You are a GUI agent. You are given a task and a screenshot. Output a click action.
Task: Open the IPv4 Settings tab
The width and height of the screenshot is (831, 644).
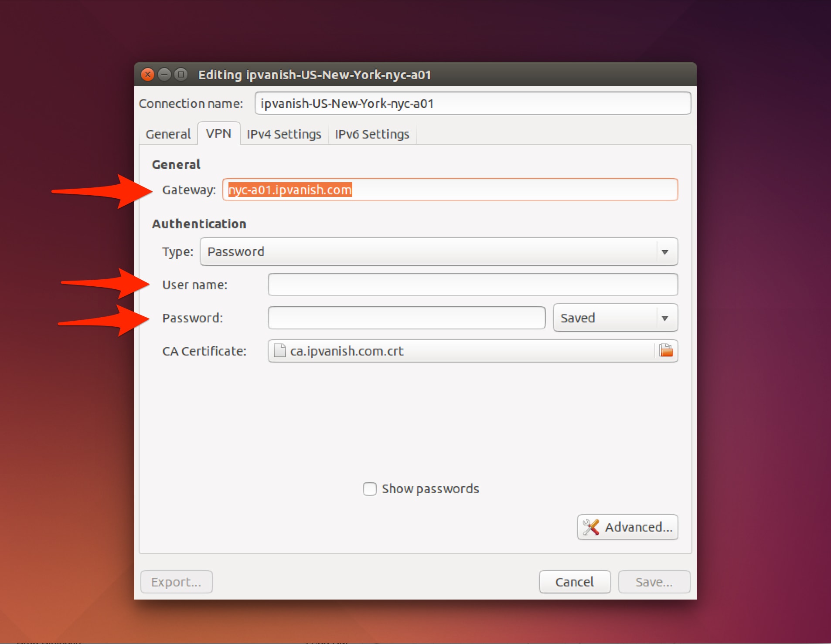coord(284,134)
